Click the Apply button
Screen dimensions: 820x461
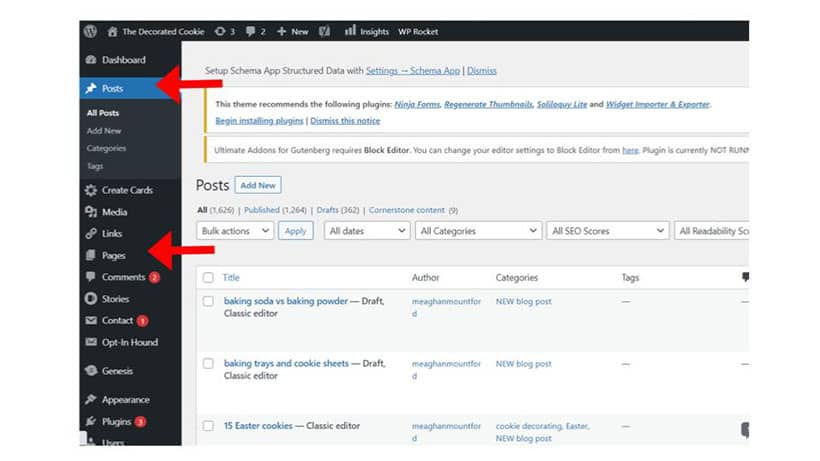coord(295,230)
